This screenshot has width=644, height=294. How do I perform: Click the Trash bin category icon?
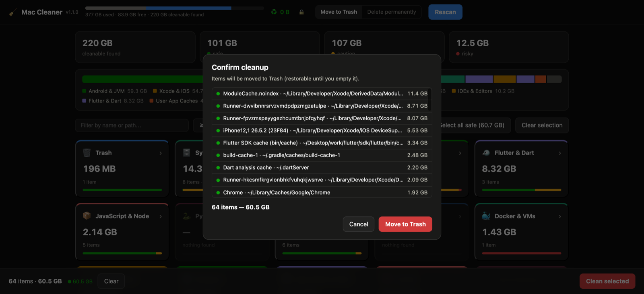point(87,153)
